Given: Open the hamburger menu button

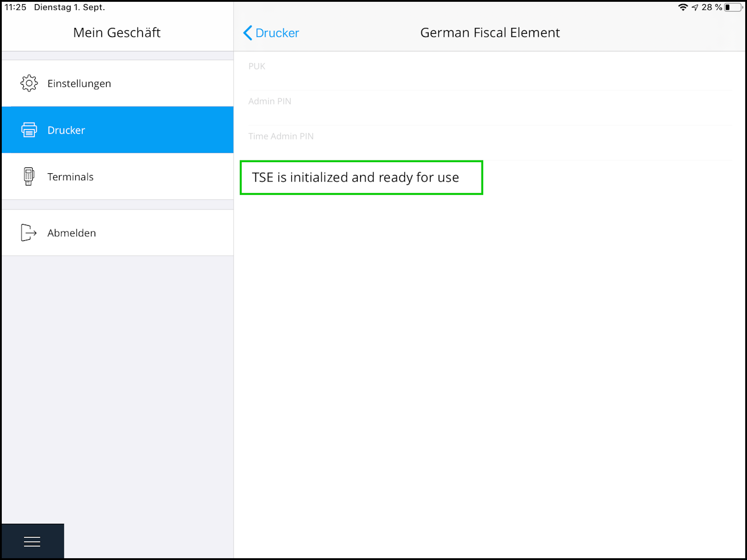Looking at the screenshot, I should (x=32, y=541).
